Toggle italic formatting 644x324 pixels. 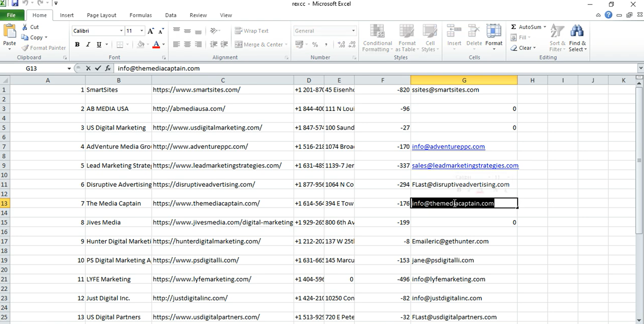(88, 44)
